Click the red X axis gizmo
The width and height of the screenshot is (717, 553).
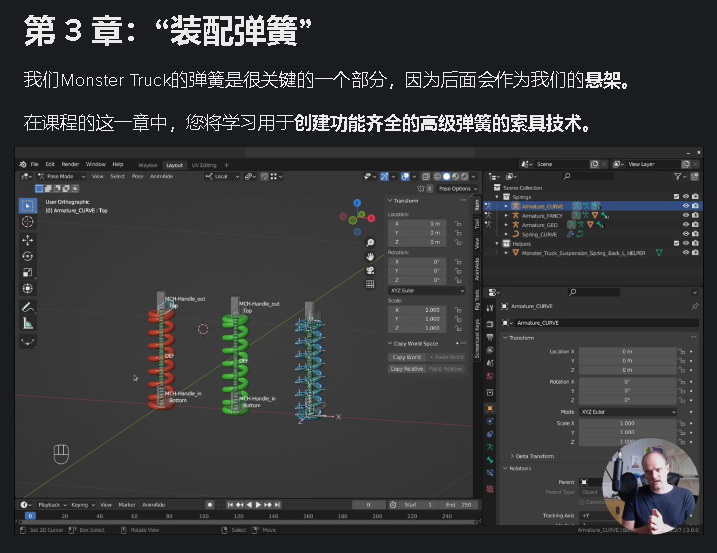[x=371, y=219]
